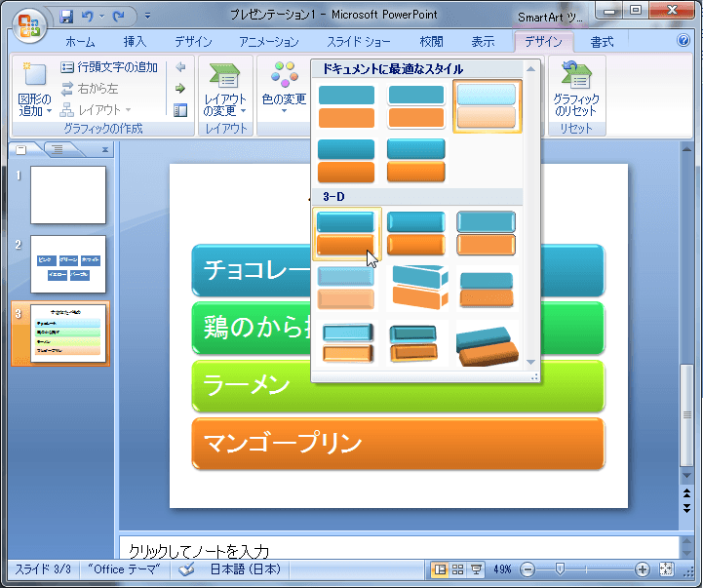Expand the 図形の追加 dropdown arrow
703x588 pixels.
click(x=49, y=111)
